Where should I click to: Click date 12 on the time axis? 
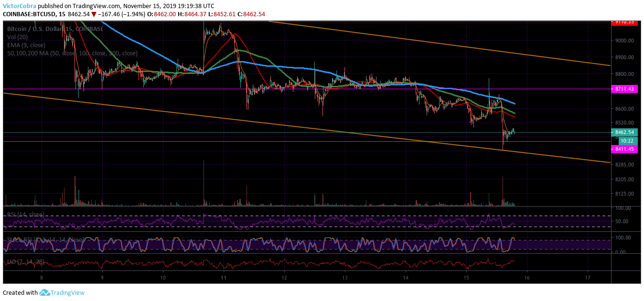284,278
